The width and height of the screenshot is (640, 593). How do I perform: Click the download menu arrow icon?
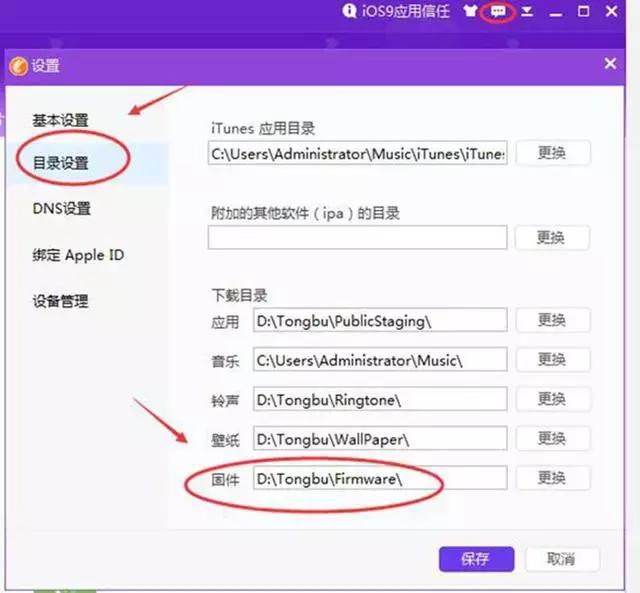pyautogui.click(x=527, y=11)
